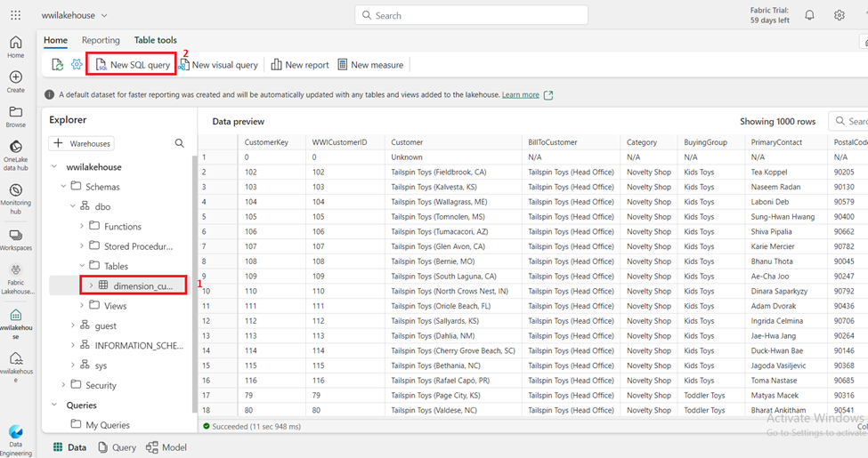Create a New report

pos(300,65)
